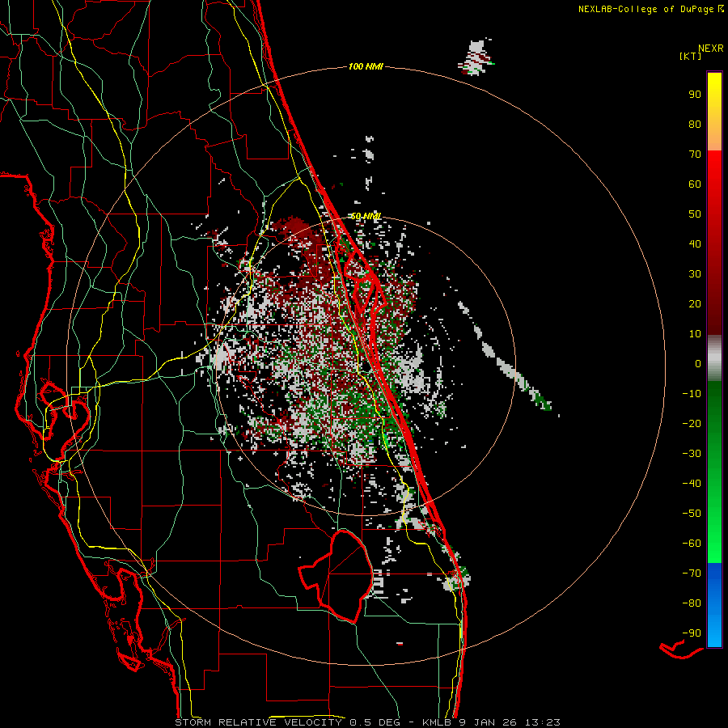Click the -80 scale value
Viewport: 728px width, 728px height.
click(692, 603)
